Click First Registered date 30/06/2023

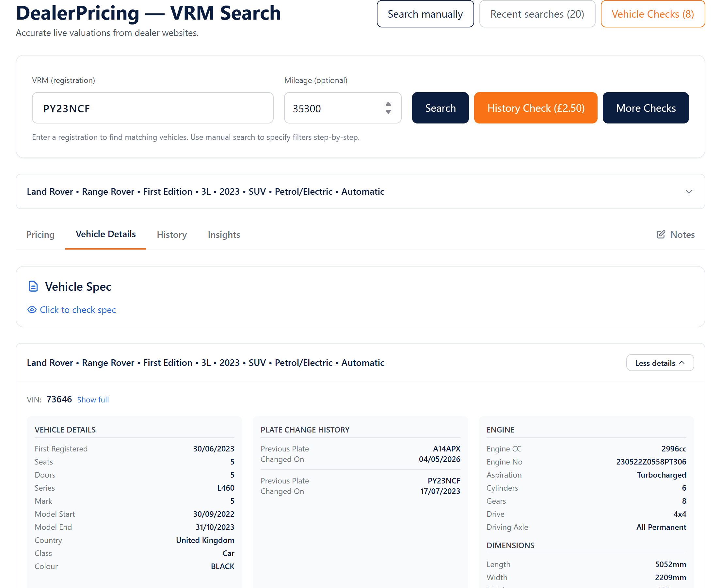click(x=214, y=449)
